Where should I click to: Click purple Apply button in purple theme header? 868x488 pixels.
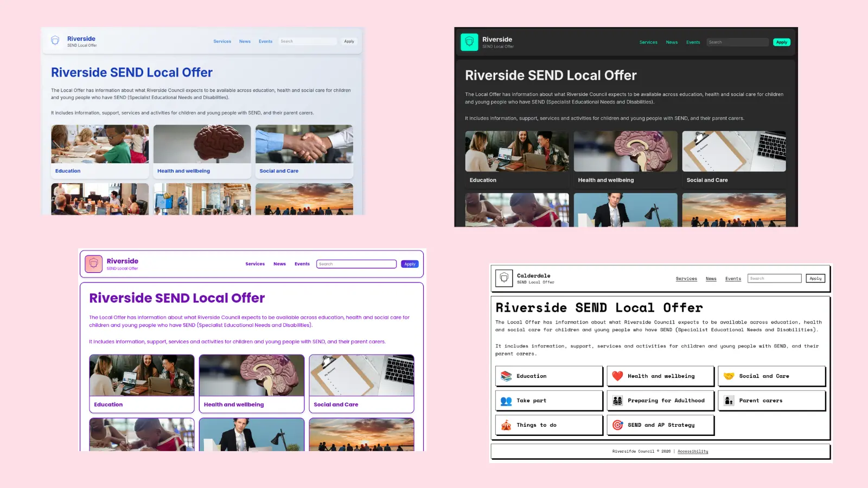(x=410, y=264)
